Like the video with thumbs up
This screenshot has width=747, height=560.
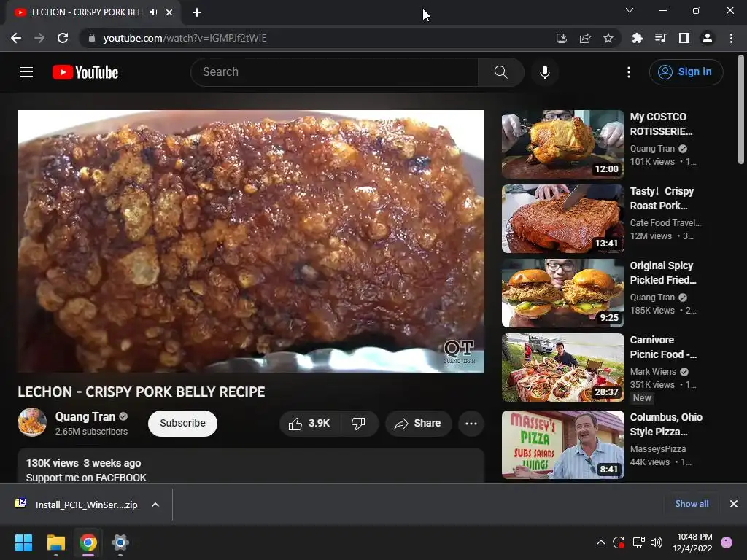click(309, 424)
